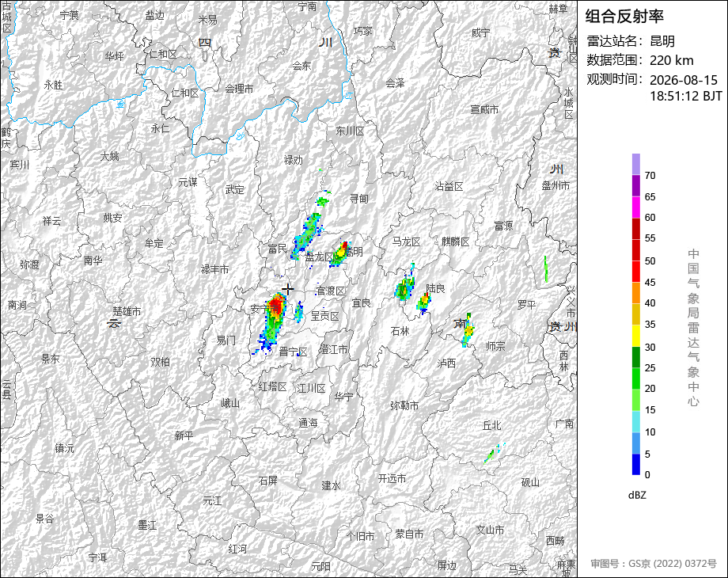Click the small echo south of 丘北
Viewport: 728px width, 578px height.
494,453
